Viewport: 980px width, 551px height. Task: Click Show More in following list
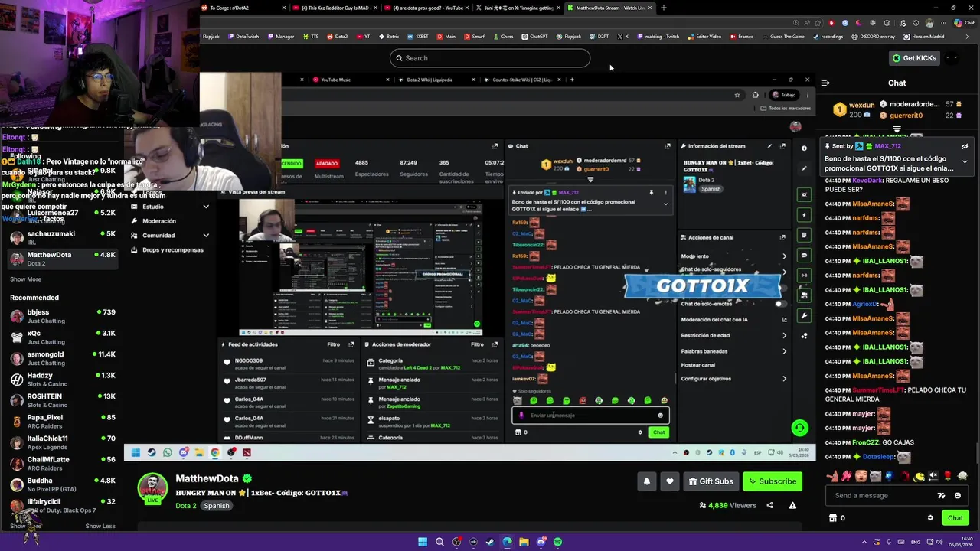(x=25, y=279)
